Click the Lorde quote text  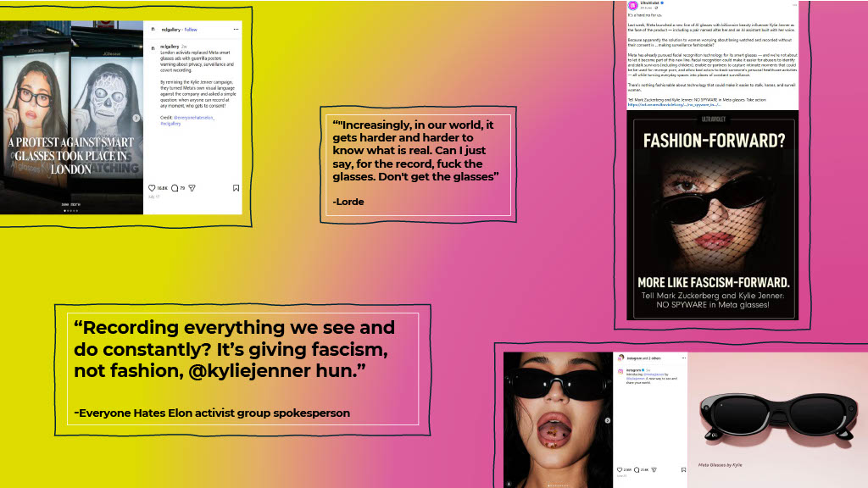tap(415, 151)
